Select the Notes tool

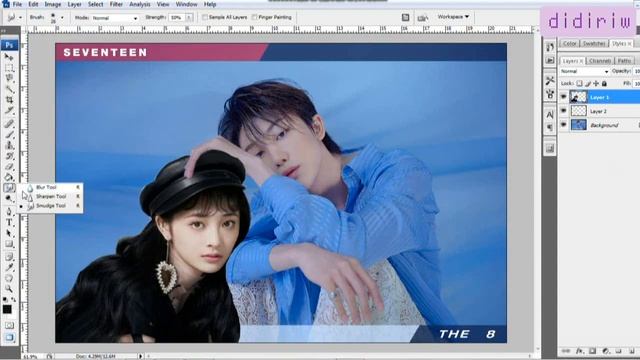pos(9,257)
